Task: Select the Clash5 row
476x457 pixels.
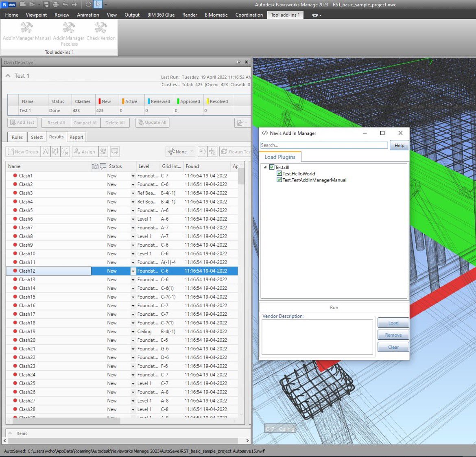Action: point(122,210)
